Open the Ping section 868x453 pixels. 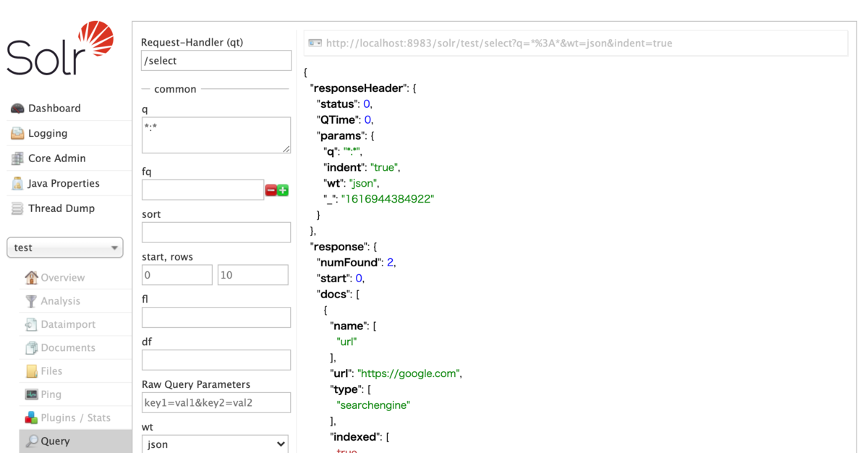click(51, 394)
